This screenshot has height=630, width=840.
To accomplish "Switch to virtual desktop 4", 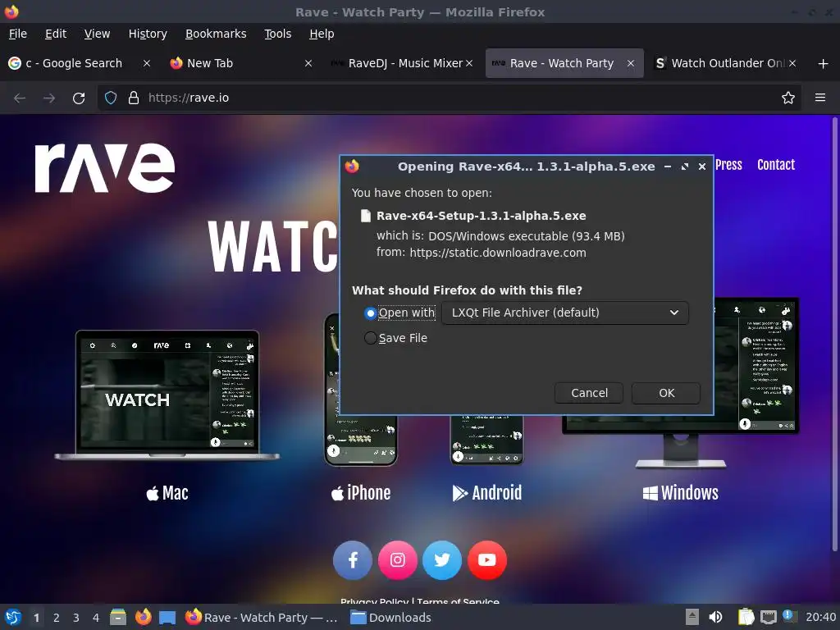I will [95, 618].
